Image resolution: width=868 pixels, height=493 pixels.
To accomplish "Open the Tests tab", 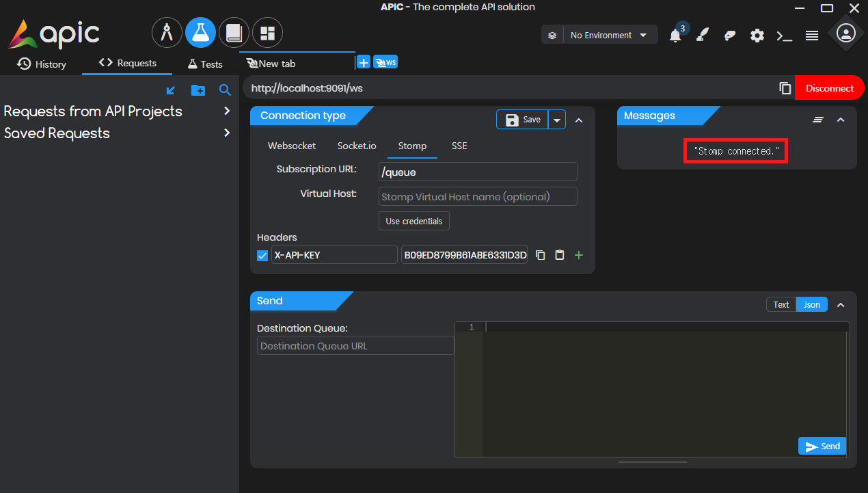I will 205,64.
